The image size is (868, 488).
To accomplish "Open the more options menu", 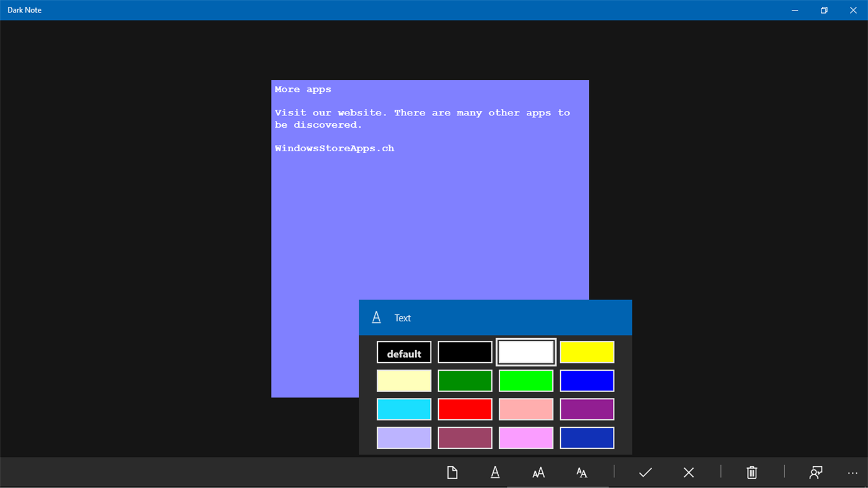I will click(x=852, y=472).
